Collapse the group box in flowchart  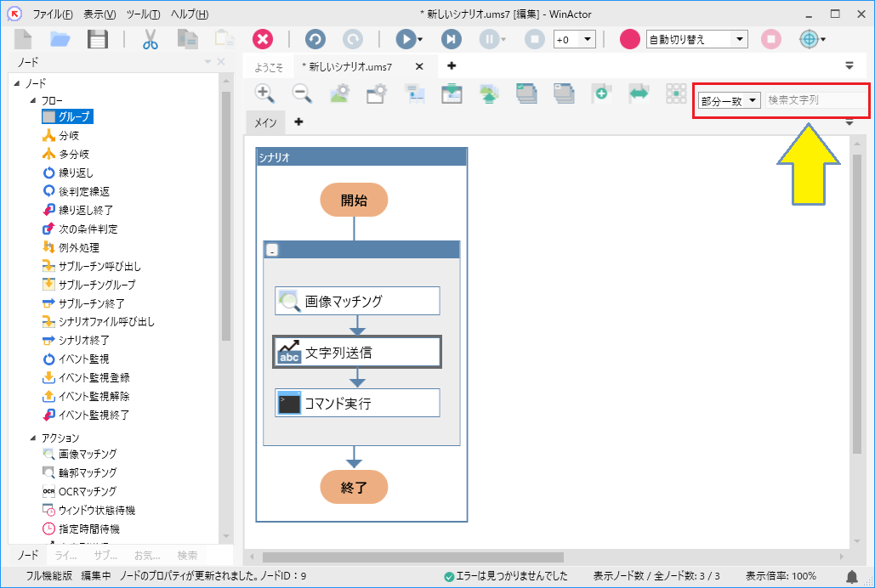(272, 251)
